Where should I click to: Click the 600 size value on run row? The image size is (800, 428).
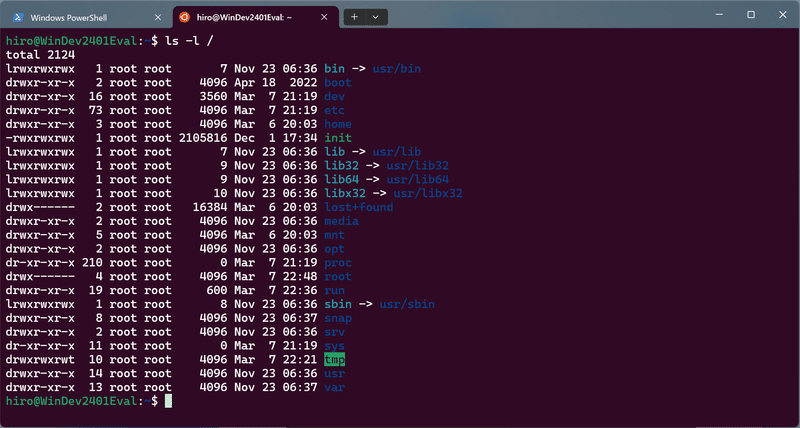tap(216, 290)
